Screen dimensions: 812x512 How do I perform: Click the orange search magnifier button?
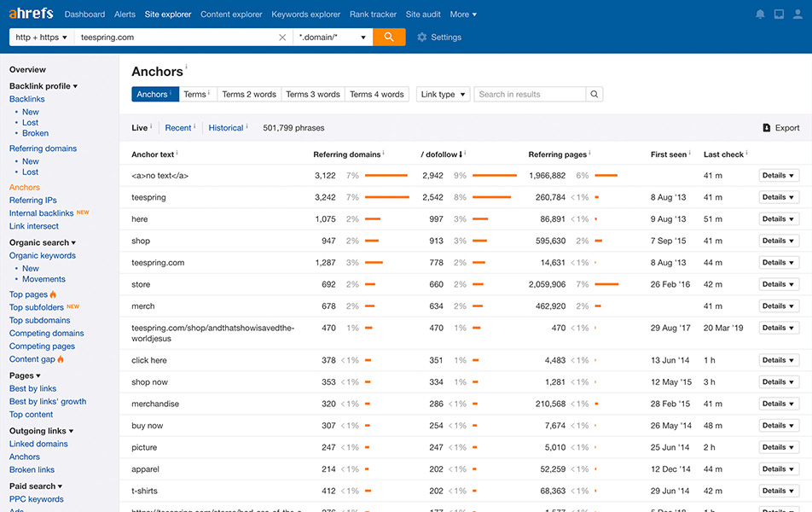pos(389,38)
